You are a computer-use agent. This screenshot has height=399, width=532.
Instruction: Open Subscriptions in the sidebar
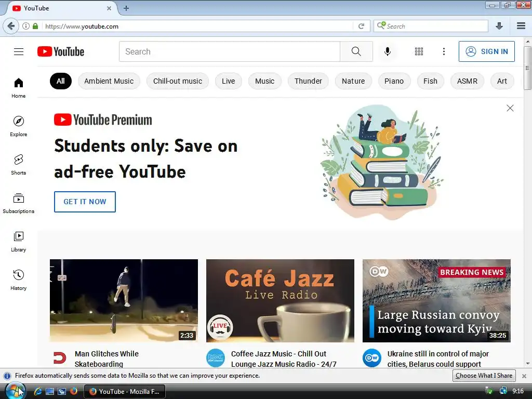point(19,203)
